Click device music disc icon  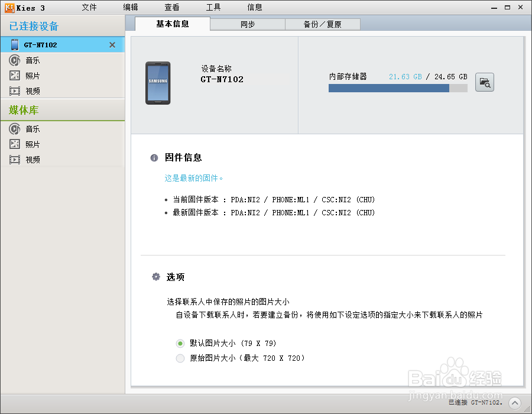click(x=15, y=60)
